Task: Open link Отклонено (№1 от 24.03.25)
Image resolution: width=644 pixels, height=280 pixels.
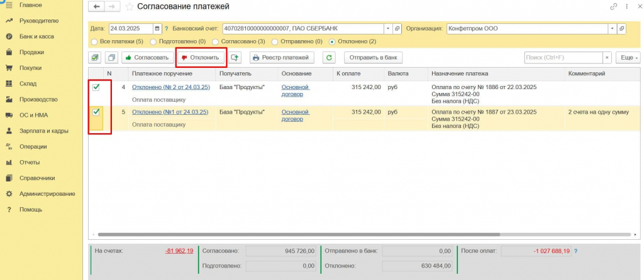Action: [x=170, y=112]
